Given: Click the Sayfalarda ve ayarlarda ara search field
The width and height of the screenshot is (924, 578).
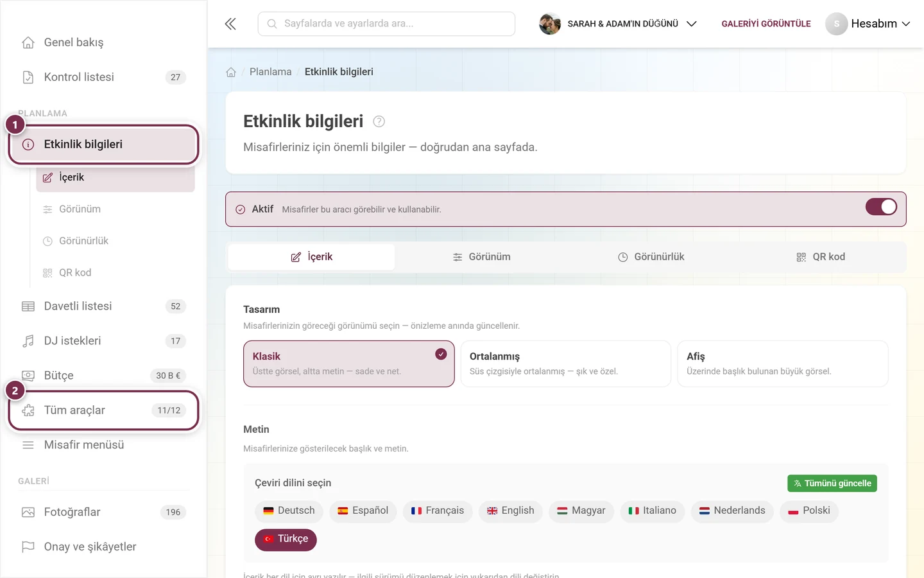Looking at the screenshot, I should [x=386, y=24].
